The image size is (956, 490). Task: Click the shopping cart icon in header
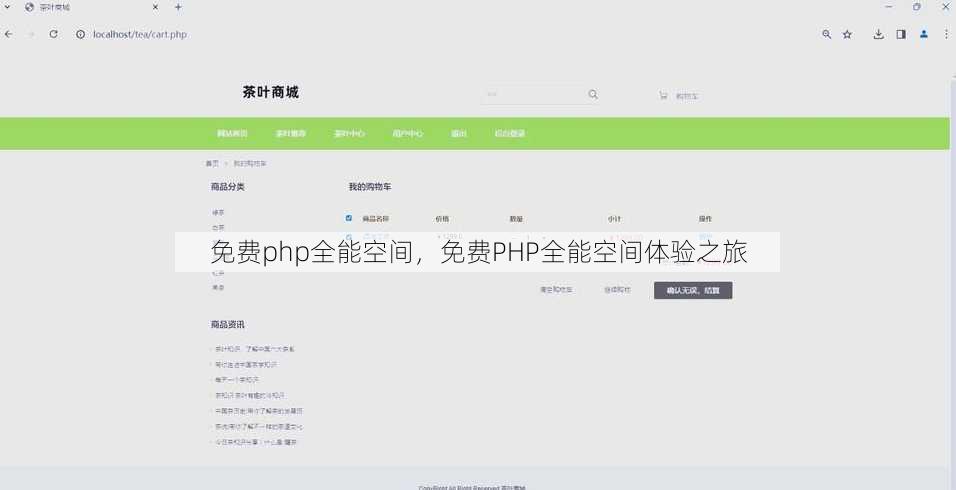pyautogui.click(x=663, y=96)
